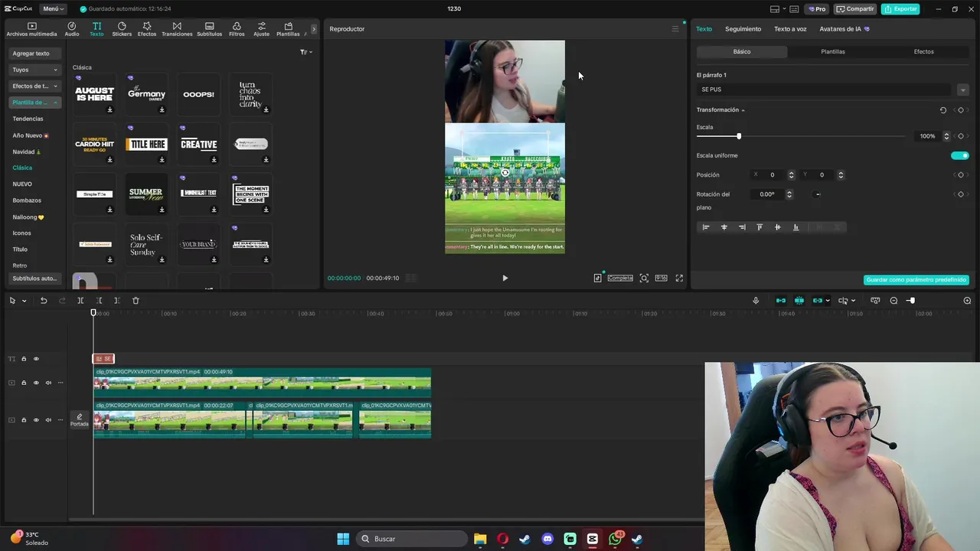Download the TITLE HERE template

pos(162,160)
